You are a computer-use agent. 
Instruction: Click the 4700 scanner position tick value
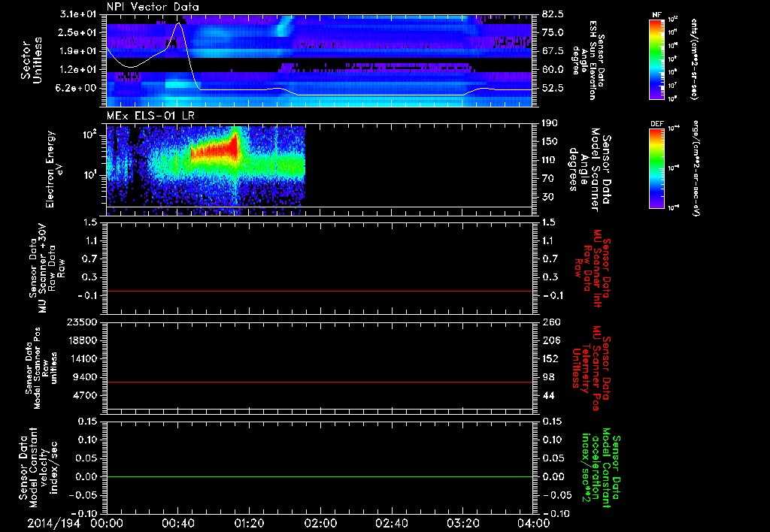84,396
